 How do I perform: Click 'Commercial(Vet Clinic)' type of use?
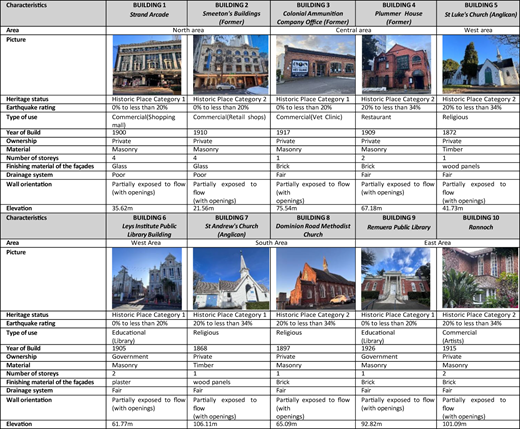point(309,117)
